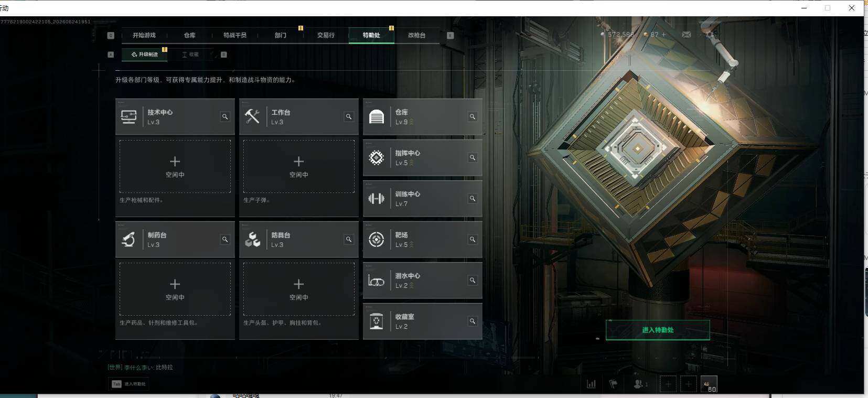Click the 靶场 target icon
Viewport: 868px width, 398px height.
tap(377, 239)
